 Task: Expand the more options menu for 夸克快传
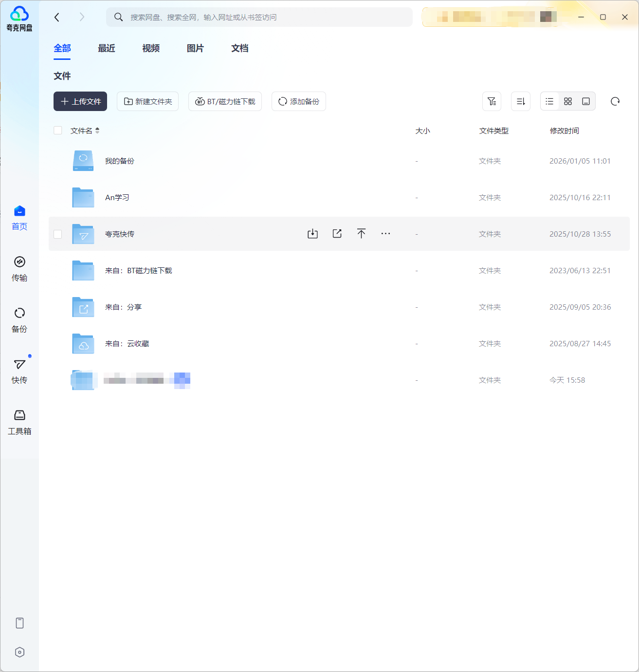click(x=385, y=234)
